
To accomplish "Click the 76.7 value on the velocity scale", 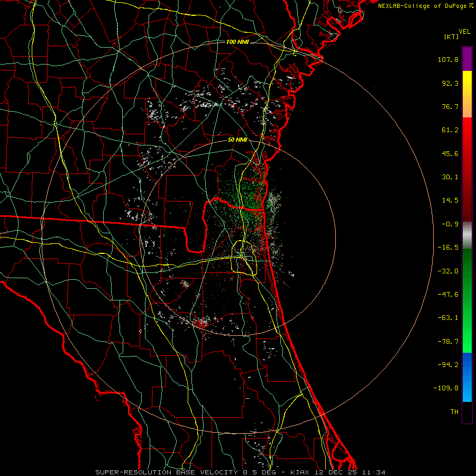I will pyautogui.click(x=450, y=106).
